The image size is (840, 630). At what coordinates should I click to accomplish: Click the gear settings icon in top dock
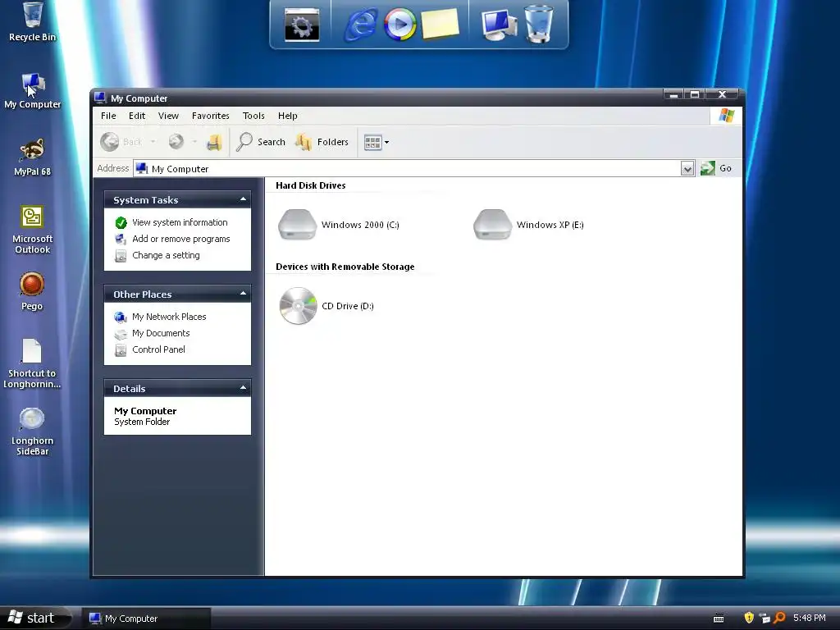pos(302,25)
